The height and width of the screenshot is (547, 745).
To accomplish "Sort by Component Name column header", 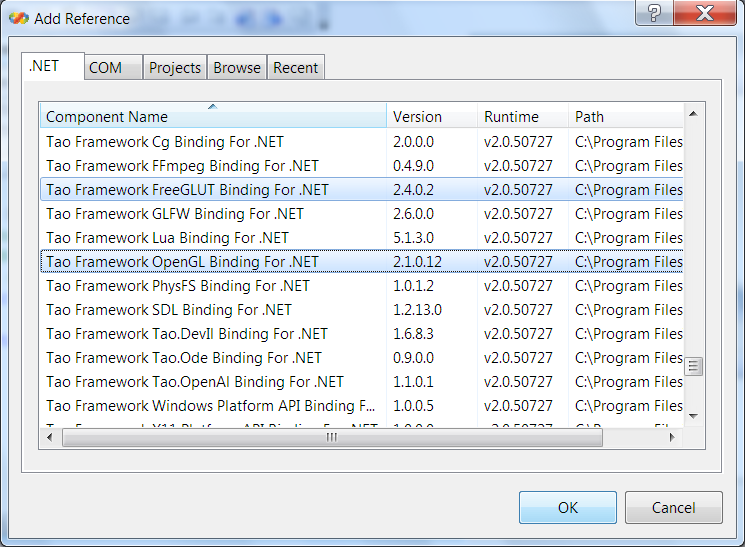I will [213, 115].
